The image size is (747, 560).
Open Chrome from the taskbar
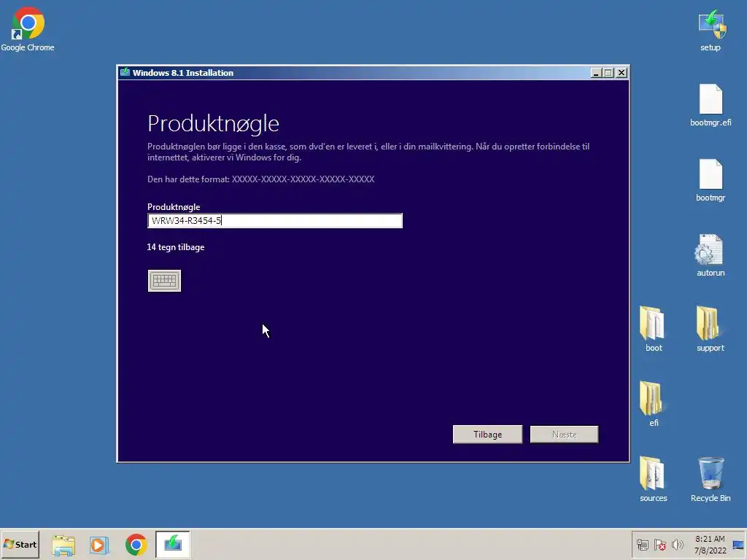point(136,545)
